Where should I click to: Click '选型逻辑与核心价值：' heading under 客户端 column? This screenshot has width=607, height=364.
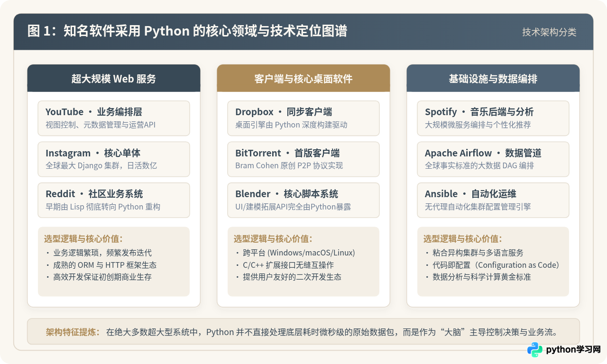(273, 239)
